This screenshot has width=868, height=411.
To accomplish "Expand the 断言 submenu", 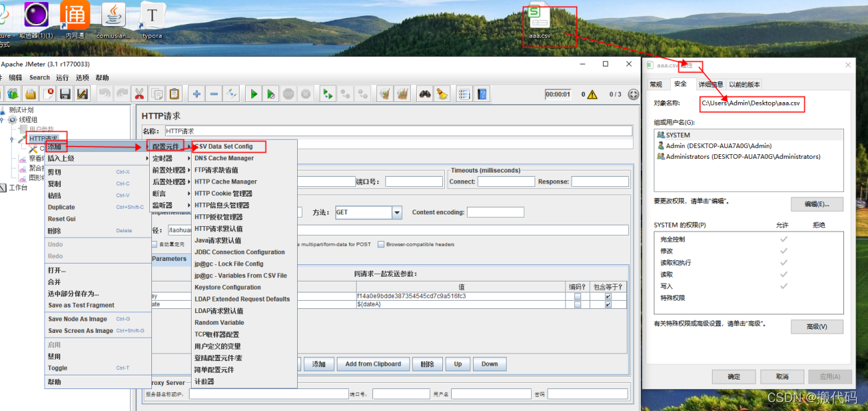I will pyautogui.click(x=169, y=193).
